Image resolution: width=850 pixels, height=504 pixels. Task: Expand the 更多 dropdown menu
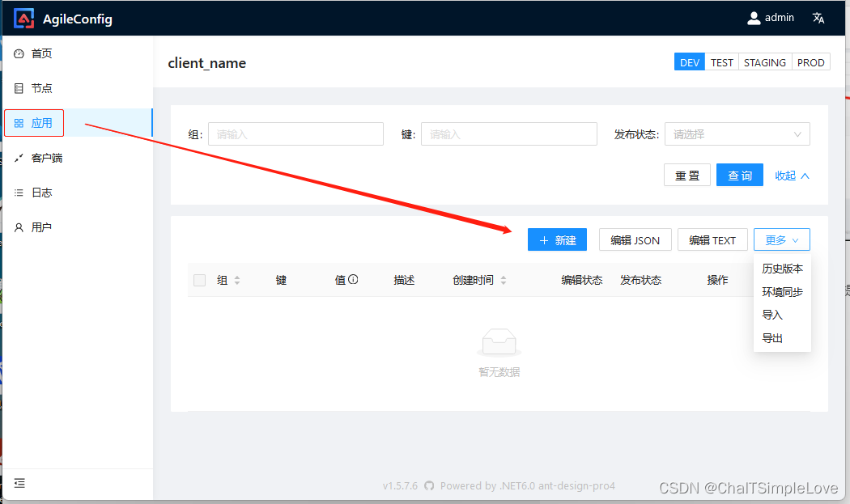781,239
